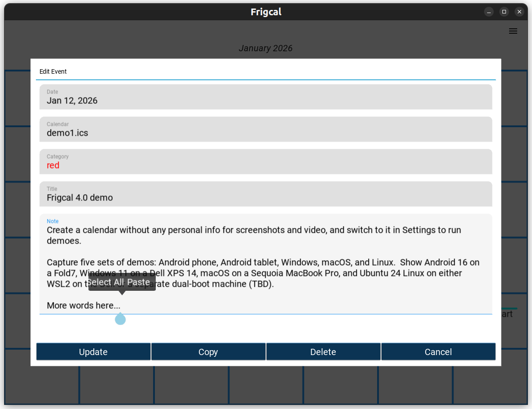Screen dimensions: 532x409
Task: Click the Edit Event dialog title
Action: tap(53, 71)
